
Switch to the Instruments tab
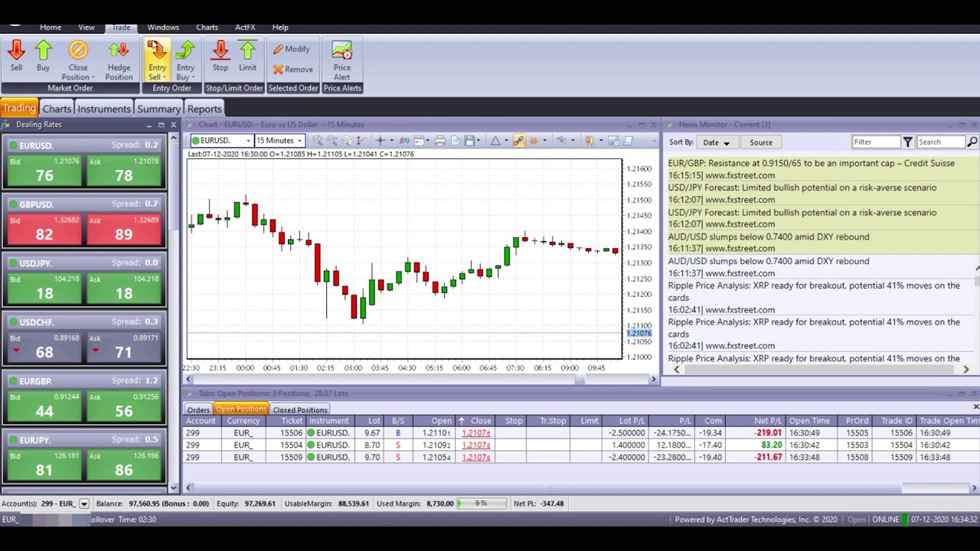104,109
